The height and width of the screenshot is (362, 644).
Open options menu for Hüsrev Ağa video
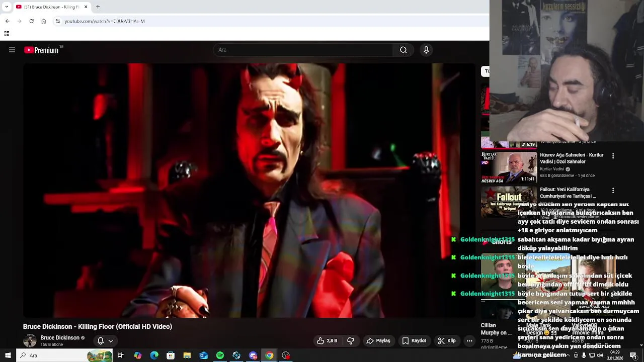(x=613, y=156)
